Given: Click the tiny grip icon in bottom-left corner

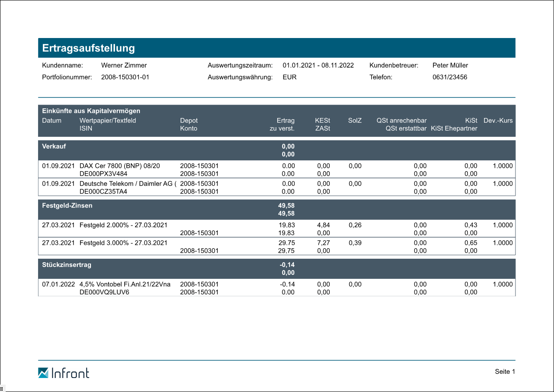Looking at the screenshot, I should tap(2, 388).
